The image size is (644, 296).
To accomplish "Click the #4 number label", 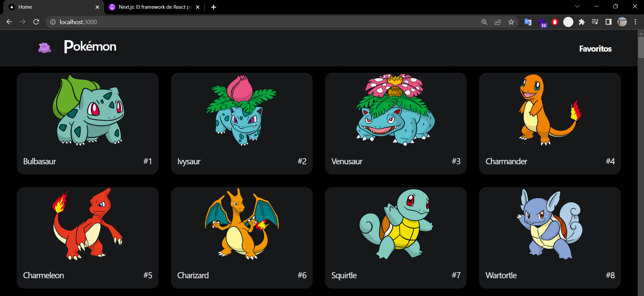I will (610, 161).
